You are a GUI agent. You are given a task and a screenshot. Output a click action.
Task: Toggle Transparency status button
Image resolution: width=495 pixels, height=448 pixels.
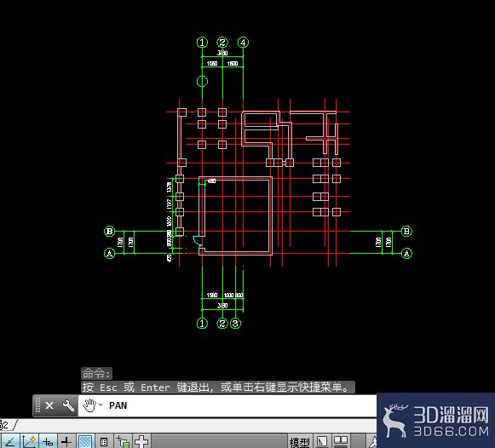85,442
